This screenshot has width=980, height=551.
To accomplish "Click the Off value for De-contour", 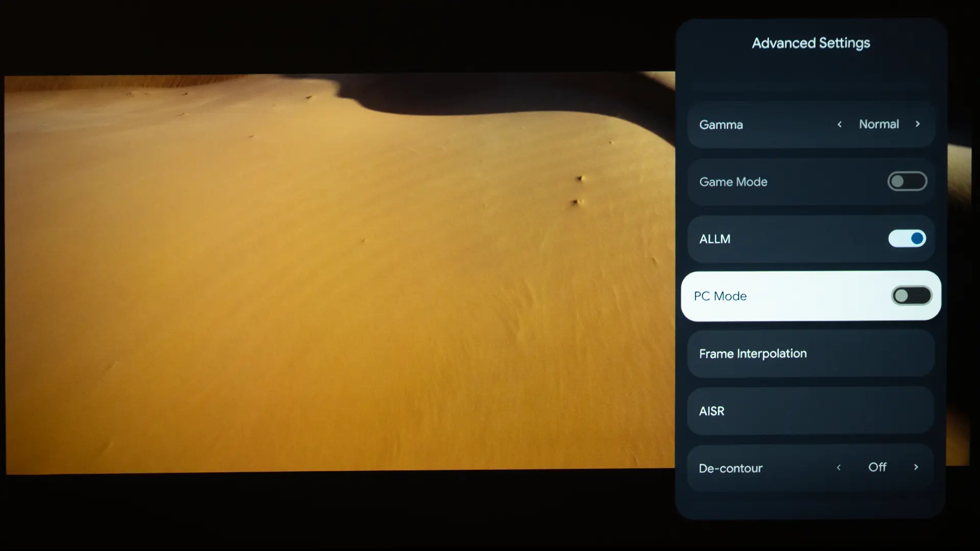I will point(877,467).
